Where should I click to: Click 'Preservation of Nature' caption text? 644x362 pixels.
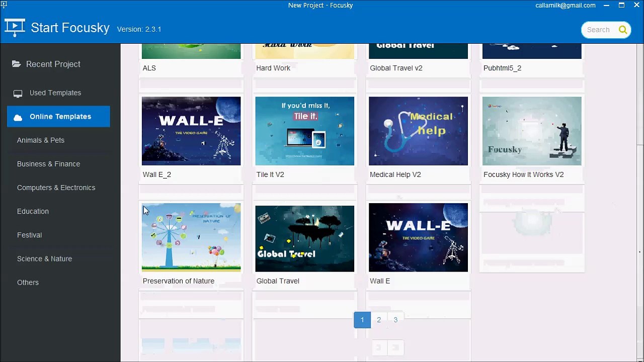(179, 281)
